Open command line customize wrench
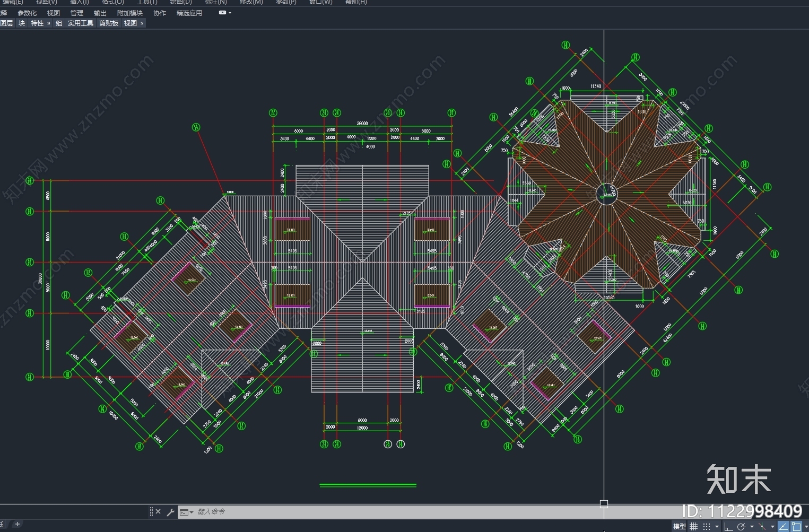 (170, 512)
